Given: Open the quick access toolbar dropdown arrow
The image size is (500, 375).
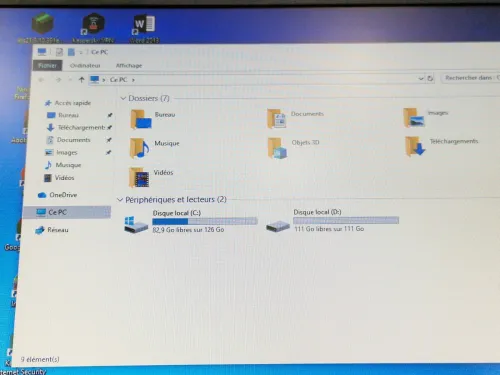Looking at the screenshot, I should tap(81, 52).
